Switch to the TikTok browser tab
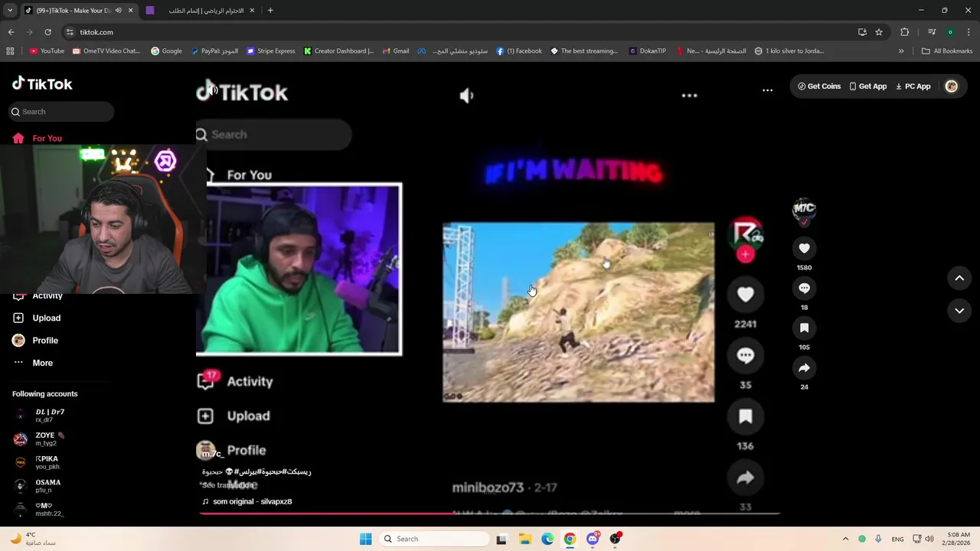Image resolution: width=980 pixels, height=551 pixels. (x=79, y=11)
